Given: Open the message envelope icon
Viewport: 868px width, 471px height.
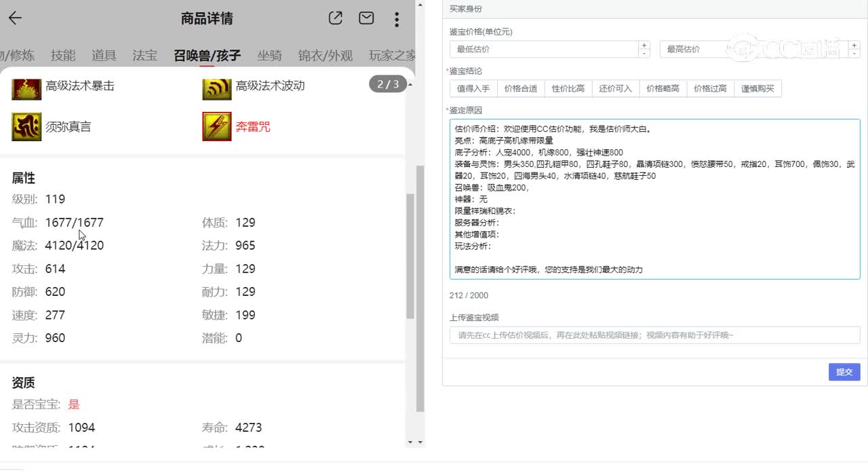Looking at the screenshot, I should (x=366, y=18).
